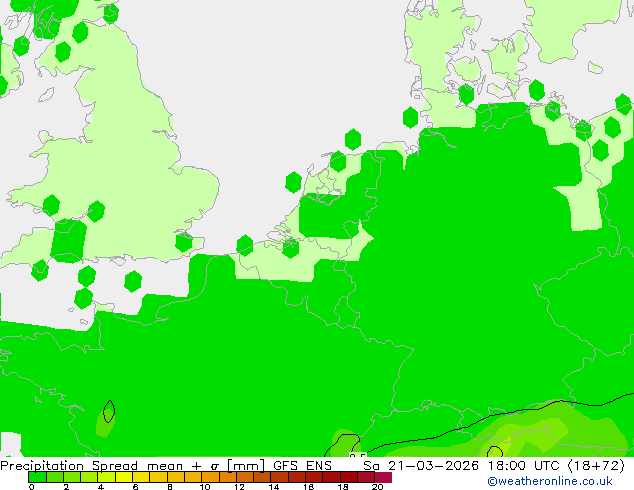Image resolution: width=634 pixels, height=490 pixels.
Task: Click the dark red 18–19 mm legend swatch
Action: pos(349,477)
